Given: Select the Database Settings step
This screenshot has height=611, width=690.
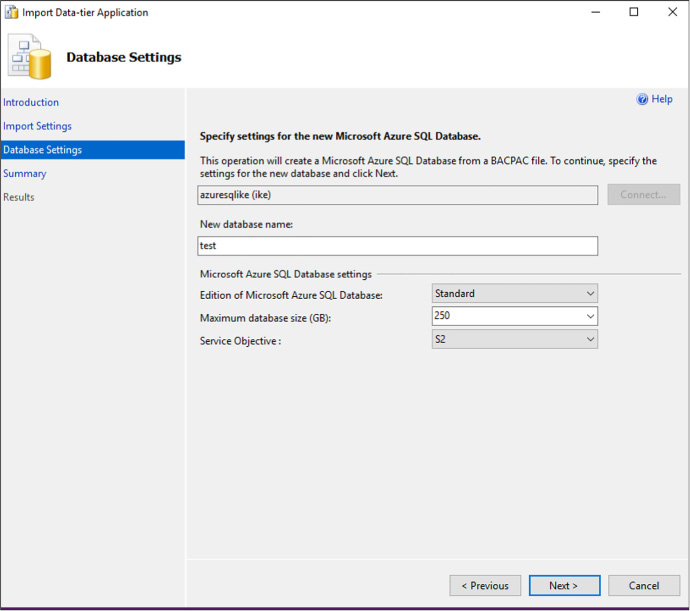Looking at the screenshot, I should pos(92,150).
